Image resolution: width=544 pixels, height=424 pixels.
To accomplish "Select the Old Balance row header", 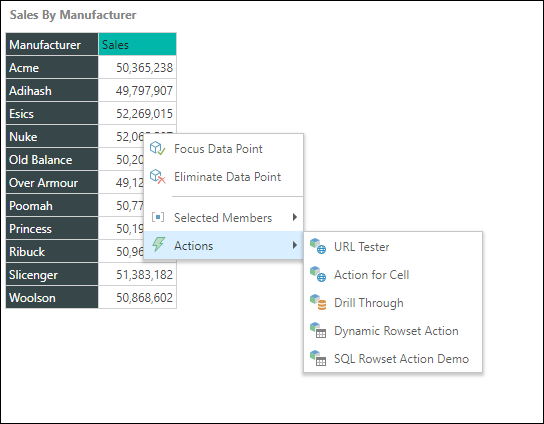I will click(x=52, y=159).
